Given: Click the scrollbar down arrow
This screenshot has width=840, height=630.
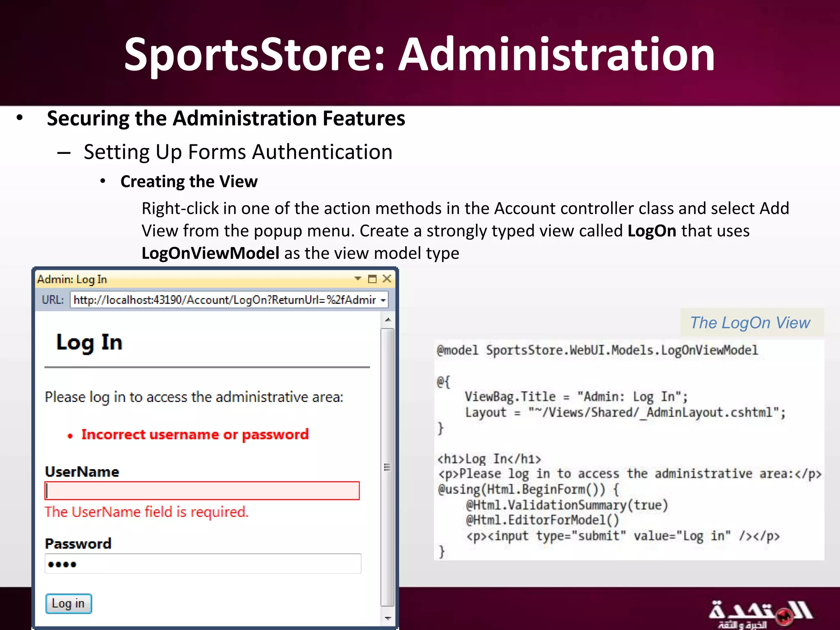Looking at the screenshot, I should tap(388, 618).
